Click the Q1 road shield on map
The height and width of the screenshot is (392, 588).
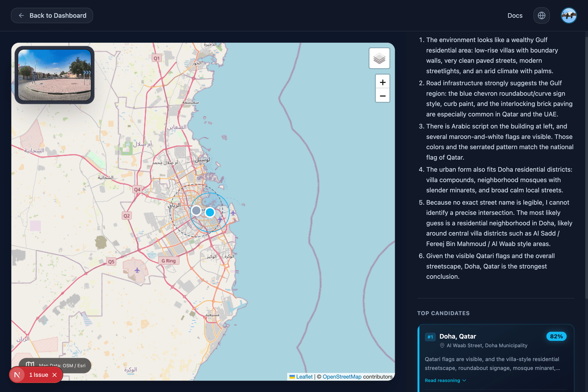point(157,58)
